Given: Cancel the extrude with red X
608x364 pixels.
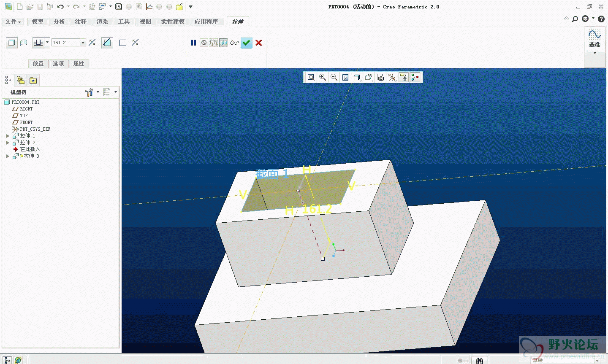Looking at the screenshot, I should click(259, 43).
